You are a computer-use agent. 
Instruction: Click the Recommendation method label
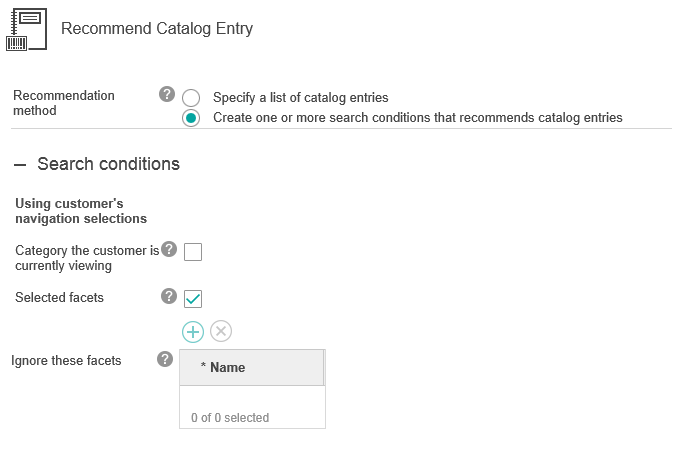coord(64,103)
